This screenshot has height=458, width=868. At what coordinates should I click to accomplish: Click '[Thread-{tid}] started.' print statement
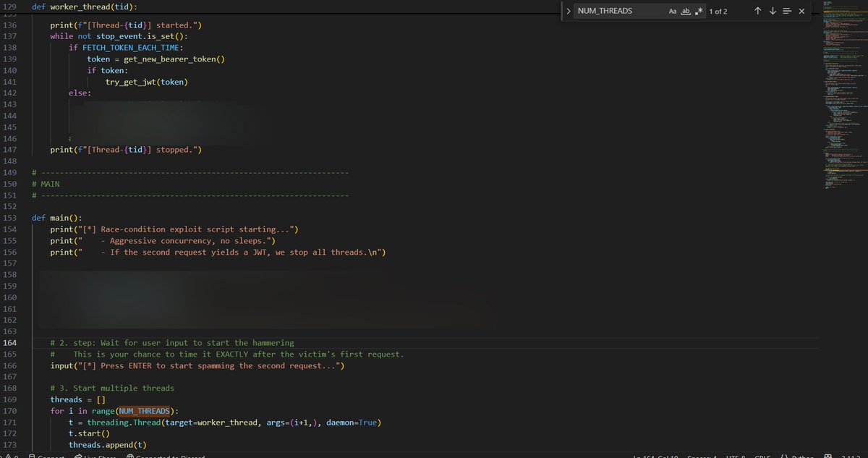125,25
